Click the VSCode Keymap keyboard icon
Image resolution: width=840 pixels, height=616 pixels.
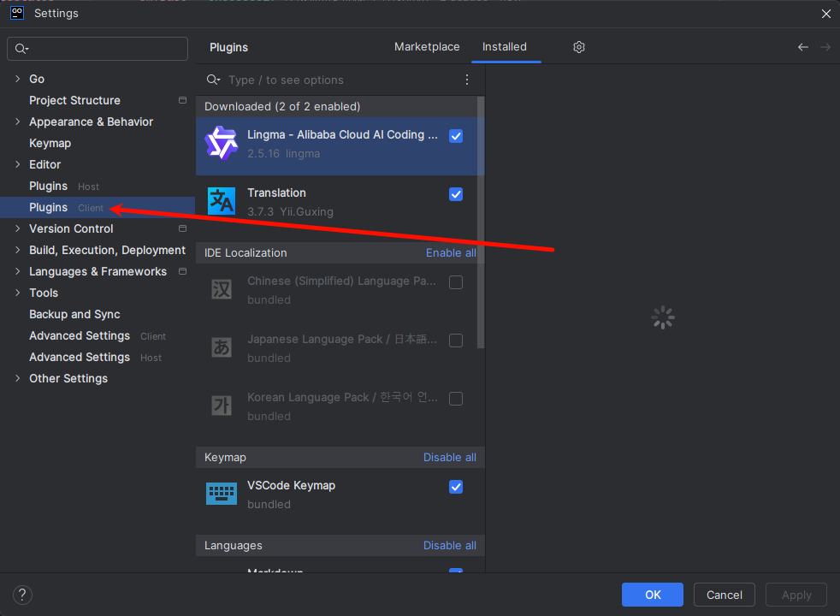click(222, 494)
